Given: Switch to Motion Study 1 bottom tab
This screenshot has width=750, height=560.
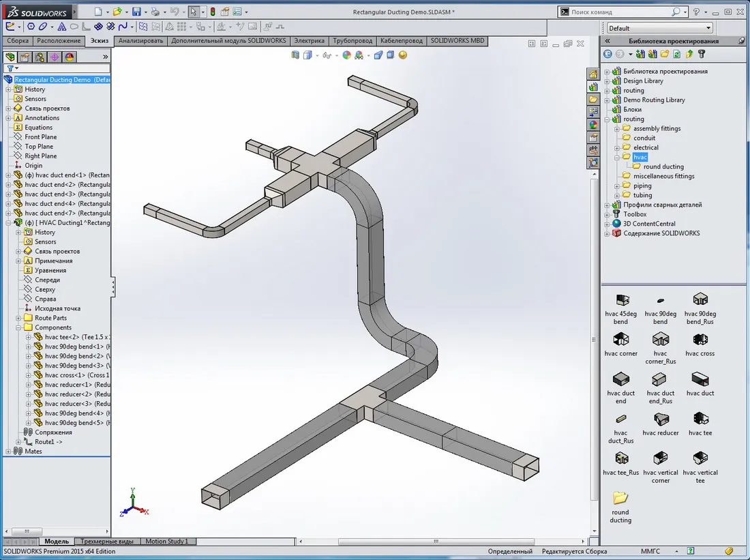Looking at the screenshot, I should point(167,542).
